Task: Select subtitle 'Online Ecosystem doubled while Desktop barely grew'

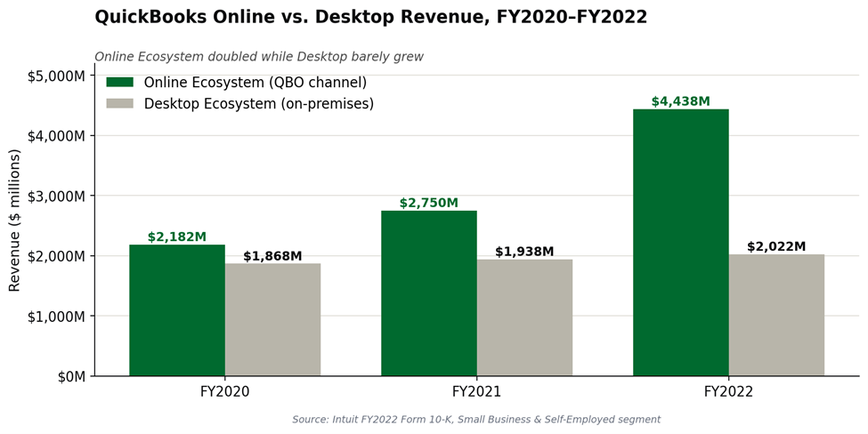Action: pyautogui.click(x=258, y=57)
